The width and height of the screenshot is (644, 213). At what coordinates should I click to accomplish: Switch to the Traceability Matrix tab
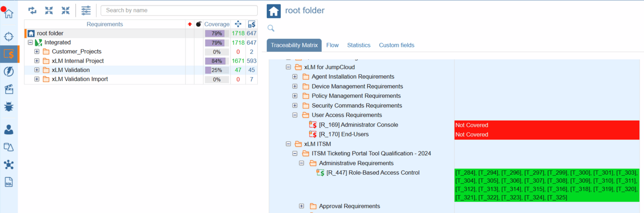294,45
